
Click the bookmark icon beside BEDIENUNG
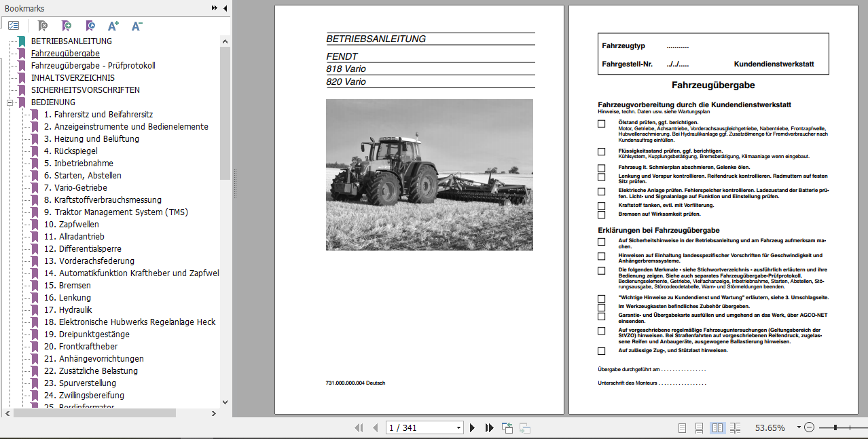click(x=22, y=102)
